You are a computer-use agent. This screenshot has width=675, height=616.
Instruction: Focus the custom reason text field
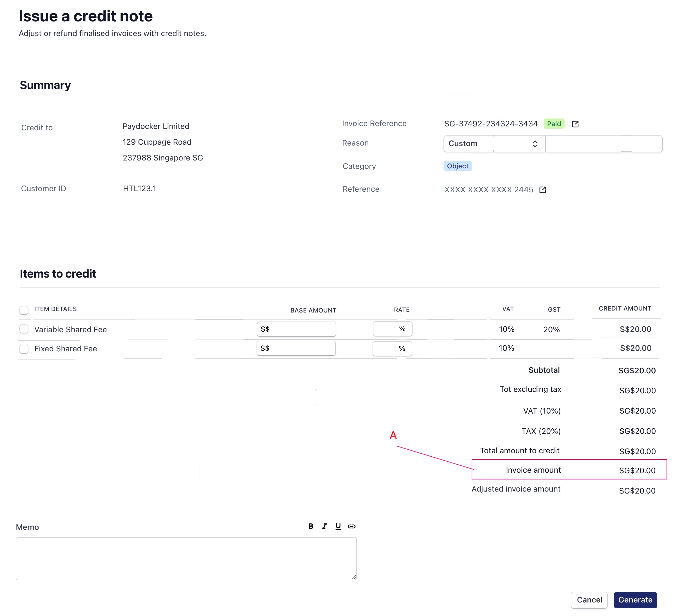[603, 144]
